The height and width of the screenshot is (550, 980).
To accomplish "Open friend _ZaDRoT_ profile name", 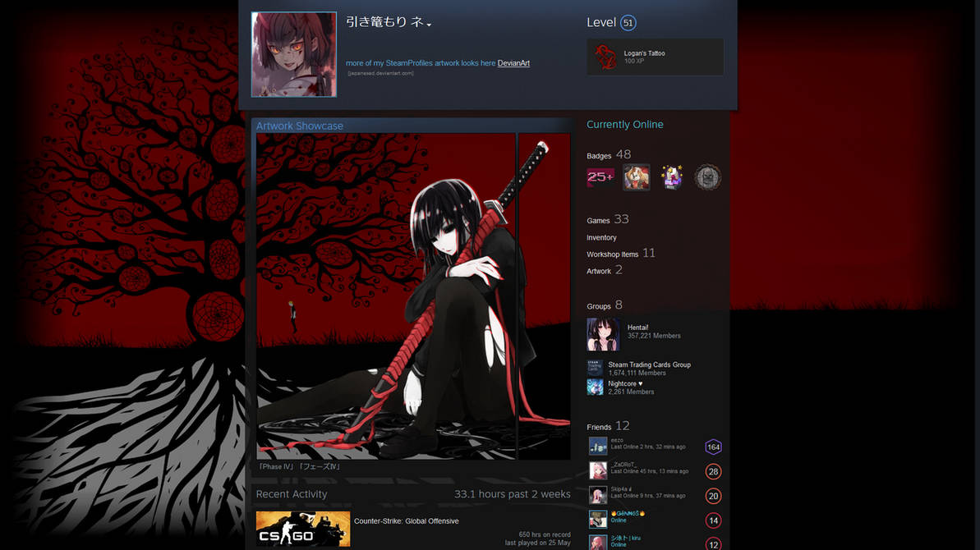I will click(623, 465).
